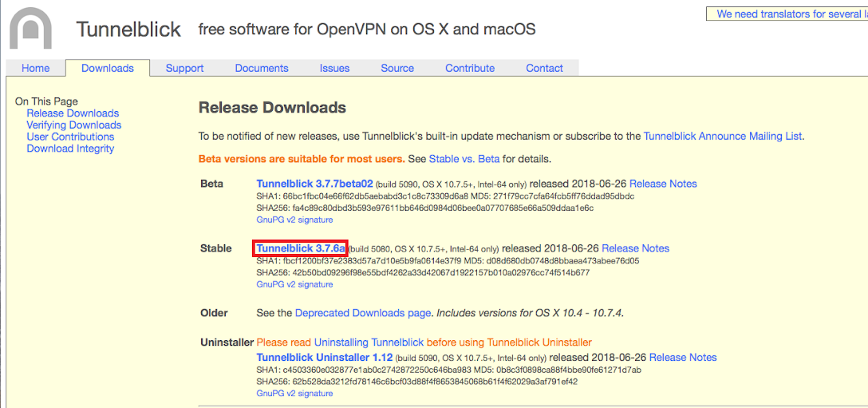Download Tunnelblick Uninstaller 1.12
Image resolution: width=868 pixels, height=408 pixels.
click(x=325, y=357)
